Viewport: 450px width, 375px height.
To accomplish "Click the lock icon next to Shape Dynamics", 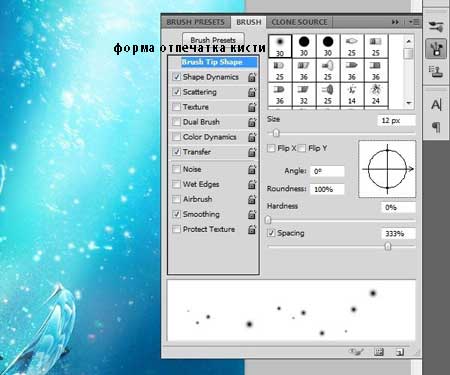I will coord(252,77).
